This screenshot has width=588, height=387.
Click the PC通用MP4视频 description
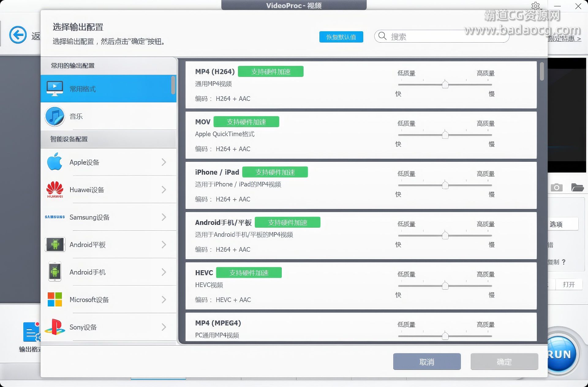[x=217, y=335]
